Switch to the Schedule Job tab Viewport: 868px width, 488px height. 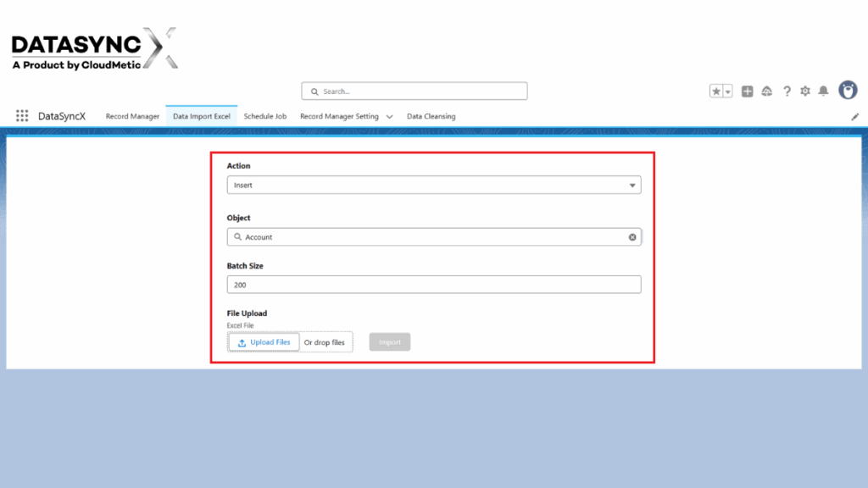coord(265,116)
